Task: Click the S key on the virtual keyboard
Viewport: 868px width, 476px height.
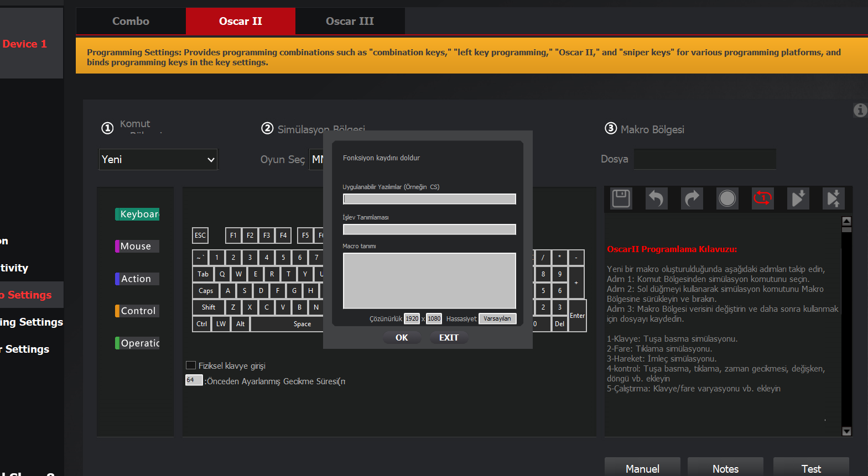Action: pyautogui.click(x=245, y=291)
